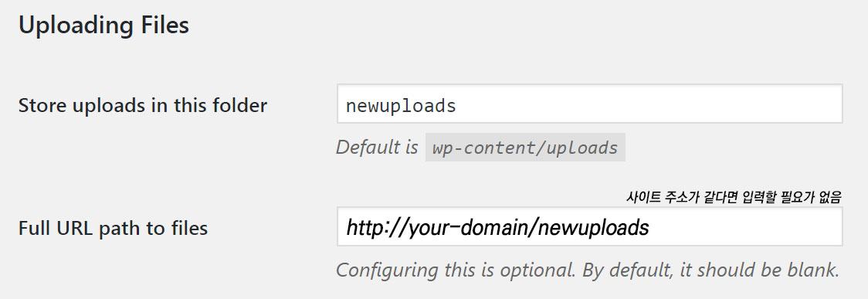The width and height of the screenshot is (868, 299).
Task: Click newuploads at the end of the URL
Action: [x=593, y=227]
